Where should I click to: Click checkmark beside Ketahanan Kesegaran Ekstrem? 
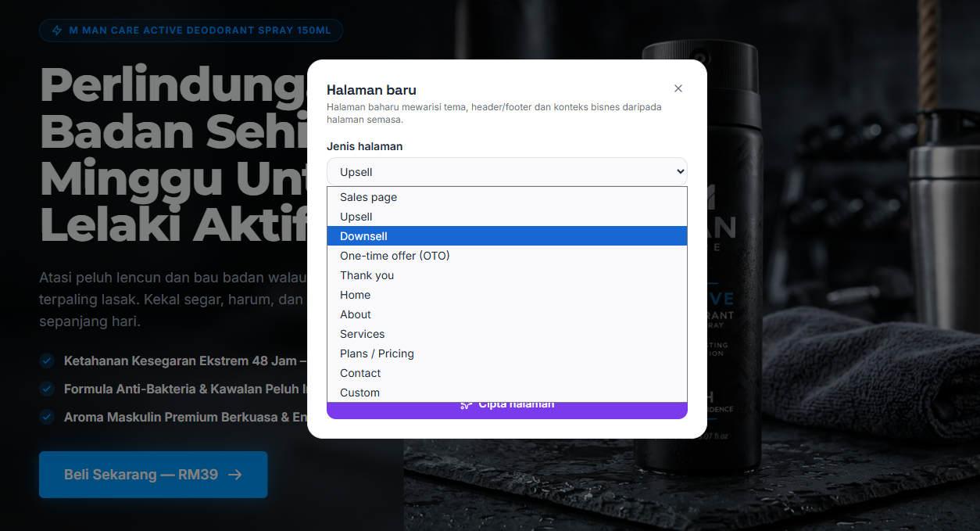point(47,361)
